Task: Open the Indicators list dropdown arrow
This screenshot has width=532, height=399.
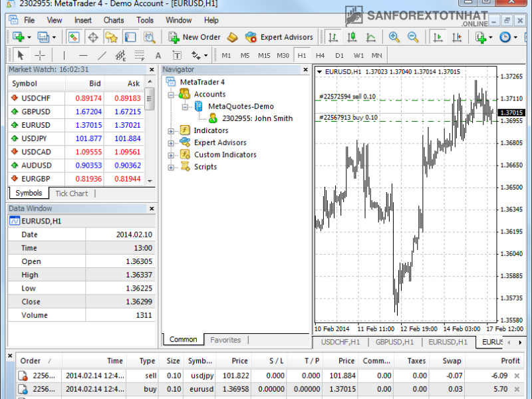Action: pos(491,37)
